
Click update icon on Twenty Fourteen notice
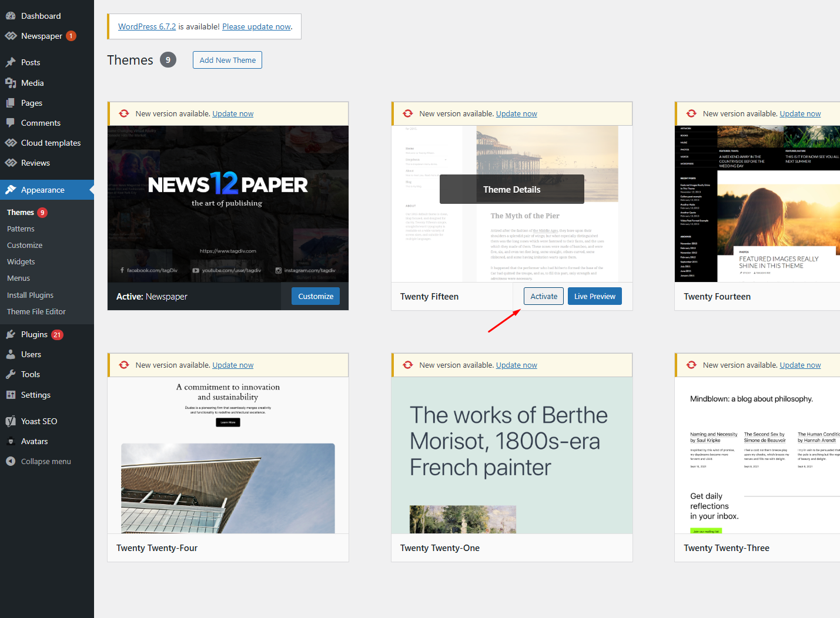pos(691,113)
